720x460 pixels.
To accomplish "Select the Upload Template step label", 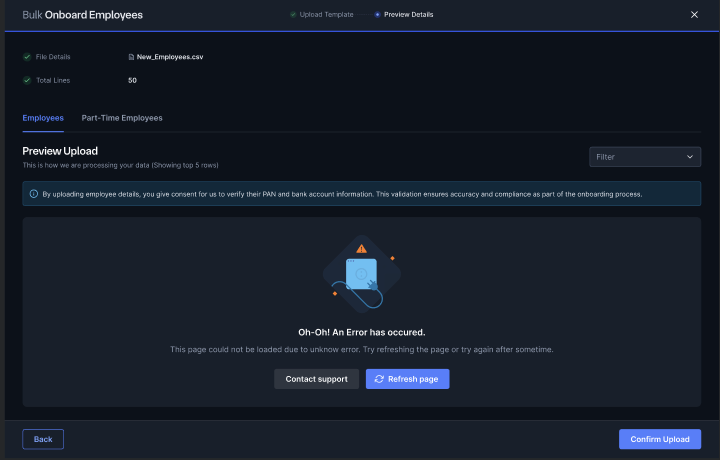I will point(326,15).
